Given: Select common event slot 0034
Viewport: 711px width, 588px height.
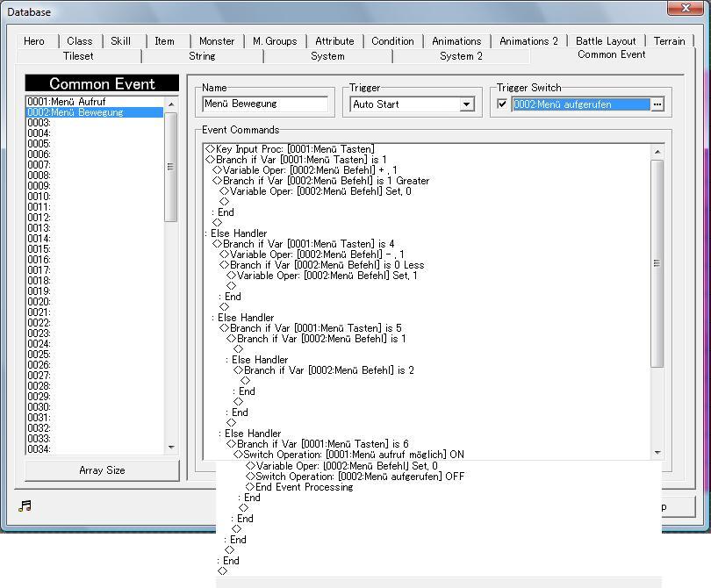Looking at the screenshot, I should pos(94,449).
